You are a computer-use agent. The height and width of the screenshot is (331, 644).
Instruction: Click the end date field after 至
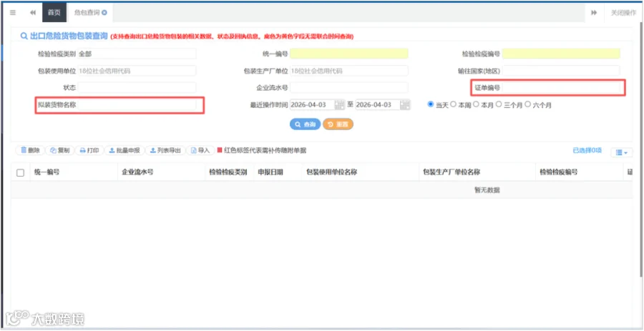pyautogui.click(x=378, y=104)
